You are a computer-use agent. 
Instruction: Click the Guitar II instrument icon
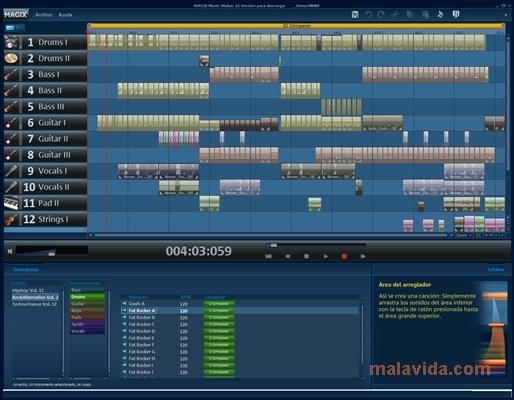(11, 139)
